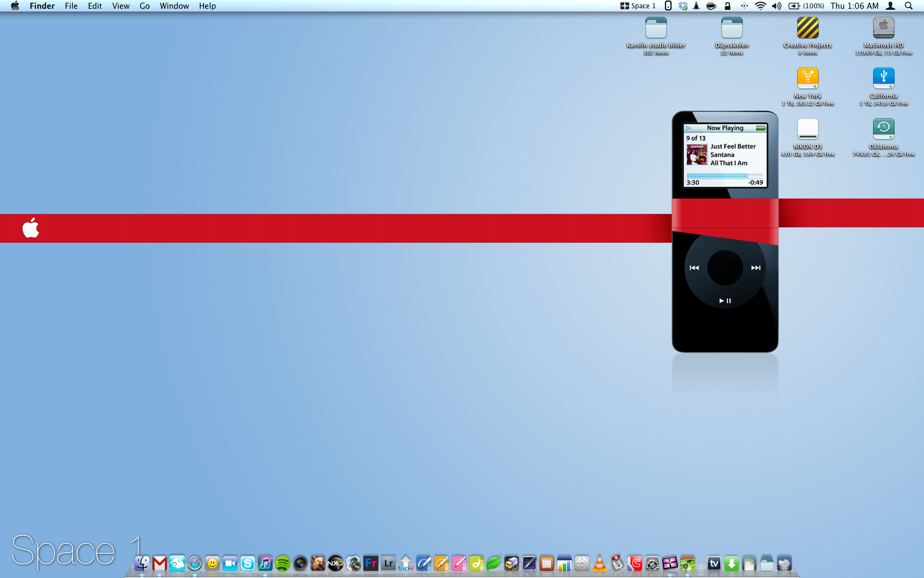The image size is (924, 578).
Task: Open the New York network drive
Action: click(807, 79)
